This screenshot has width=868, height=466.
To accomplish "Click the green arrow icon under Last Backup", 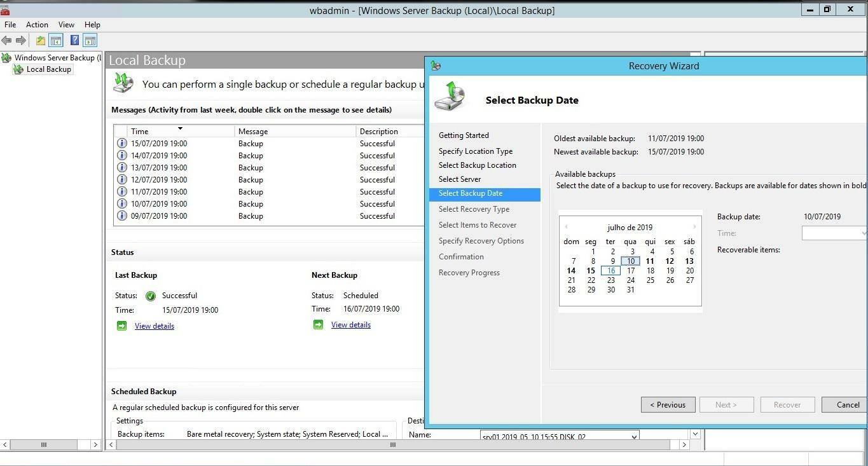I will point(121,326).
